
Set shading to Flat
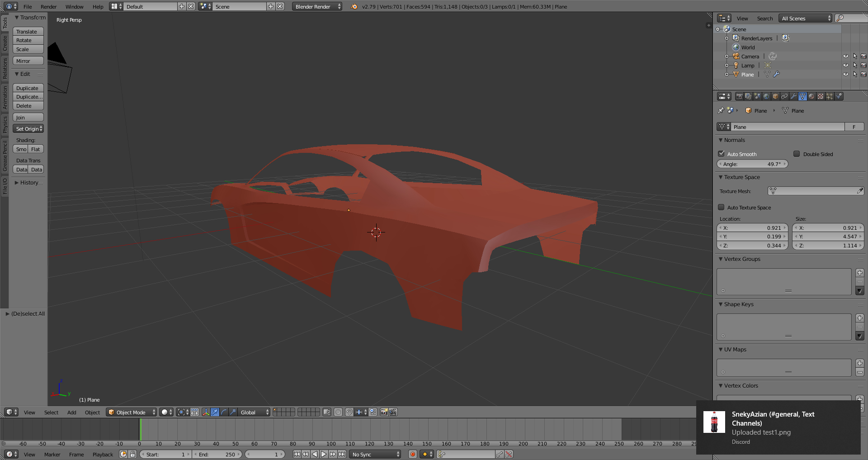pos(36,149)
